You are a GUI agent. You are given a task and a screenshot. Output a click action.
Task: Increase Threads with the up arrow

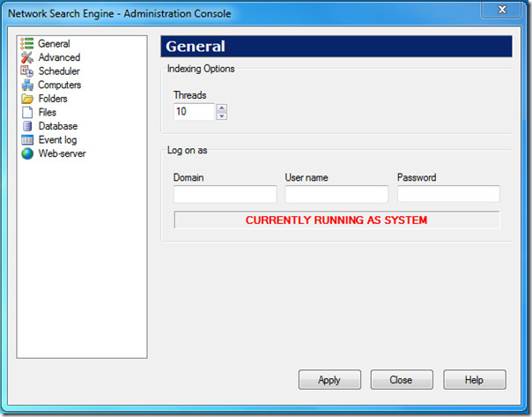pyautogui.click(x=222, y=108)
